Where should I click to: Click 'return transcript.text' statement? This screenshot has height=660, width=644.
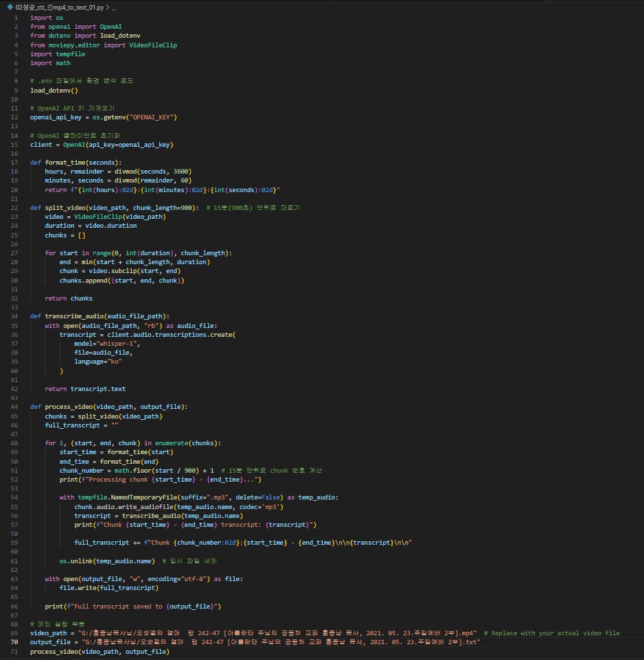(85, 389)
